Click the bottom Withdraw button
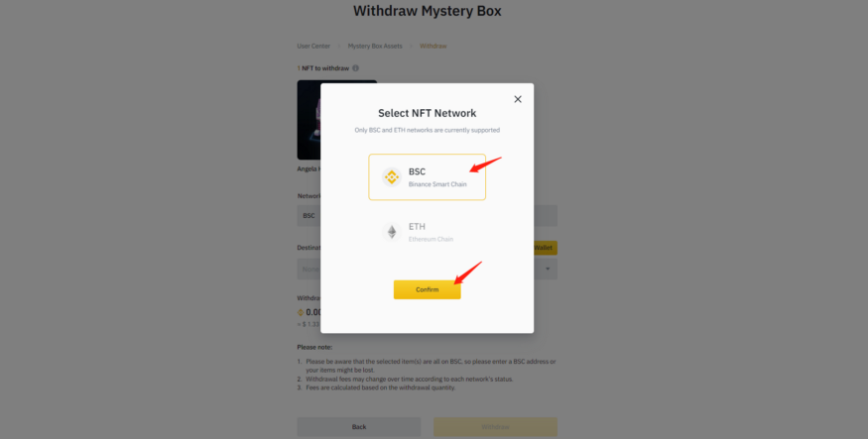 [495, 427]
